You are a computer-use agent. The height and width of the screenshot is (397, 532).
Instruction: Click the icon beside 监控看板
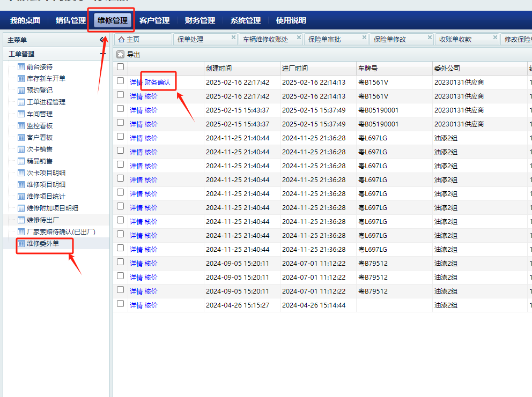click(x=21, y=126)
